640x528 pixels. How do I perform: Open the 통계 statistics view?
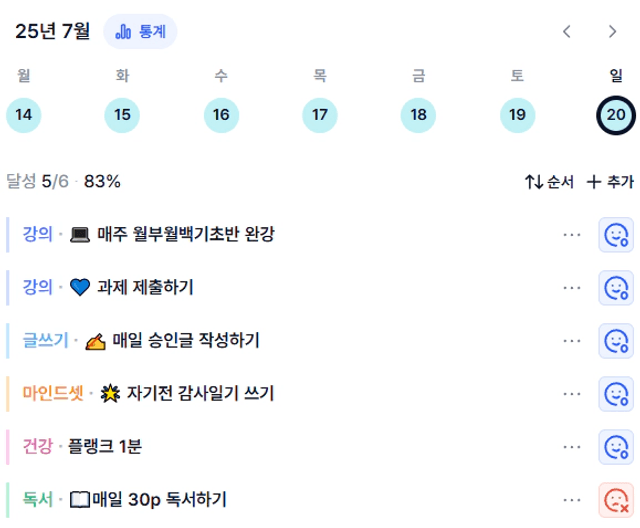tap(140, 31)
